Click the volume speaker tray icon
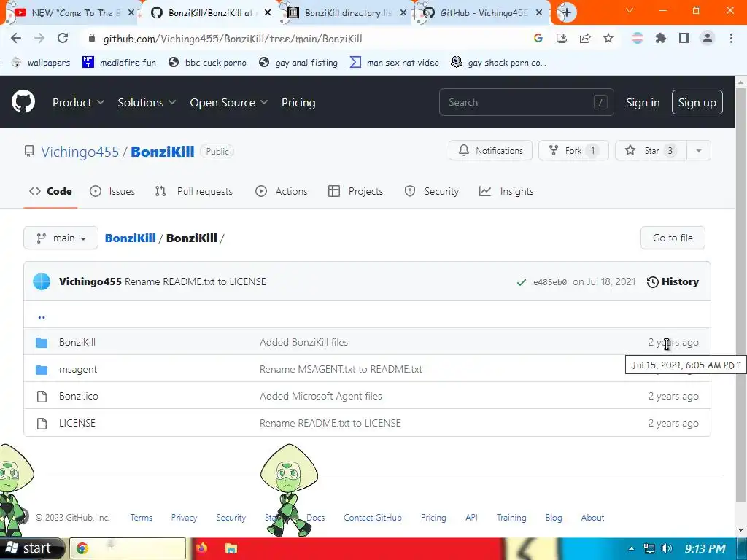The image size is (747, 560). [x=667, y=548]
